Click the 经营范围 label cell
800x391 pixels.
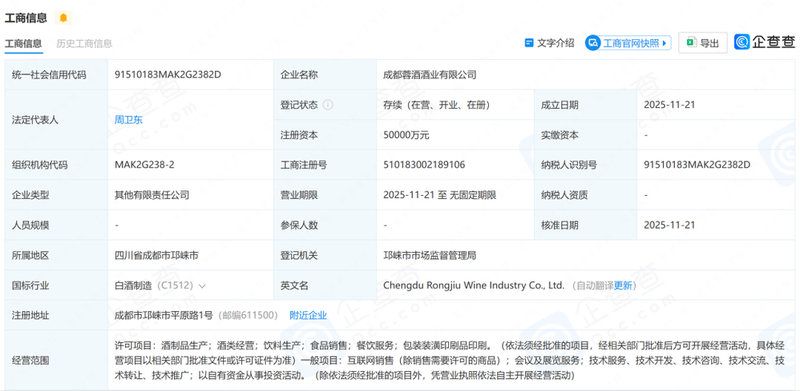point(56,360)
